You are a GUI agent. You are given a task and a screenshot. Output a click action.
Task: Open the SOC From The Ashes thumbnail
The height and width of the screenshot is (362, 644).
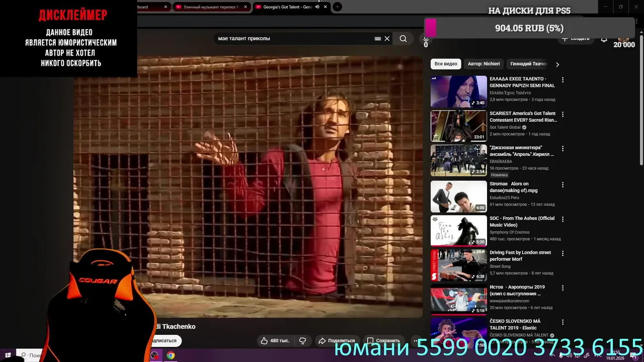(458, 231)
